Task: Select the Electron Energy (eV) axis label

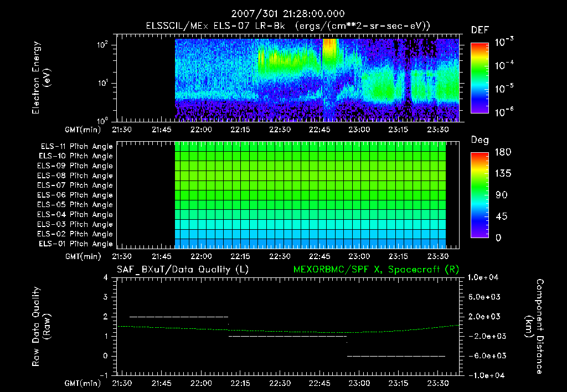Action: [41, 78]
